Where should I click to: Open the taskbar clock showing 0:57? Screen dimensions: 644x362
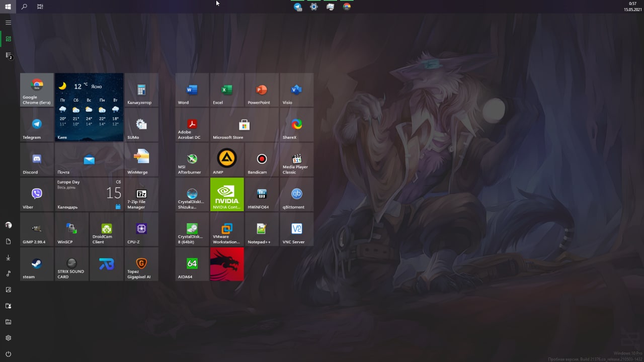click(632, 7)
